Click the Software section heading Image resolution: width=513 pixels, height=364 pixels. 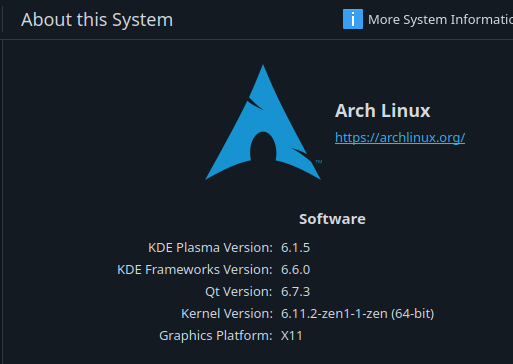(332, 219)
